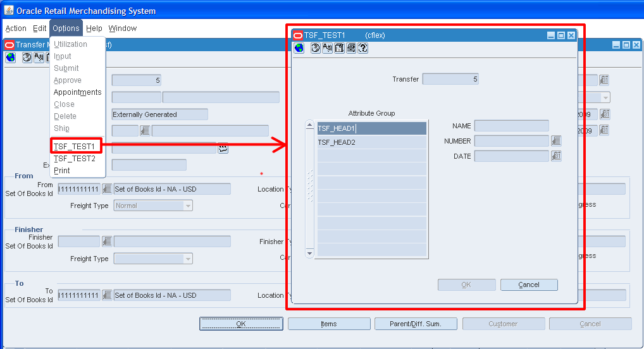Screen dimensions: 644x349
Task: Select TSF_HEAD1 attribute group row
Action: (x=372, y=128)
